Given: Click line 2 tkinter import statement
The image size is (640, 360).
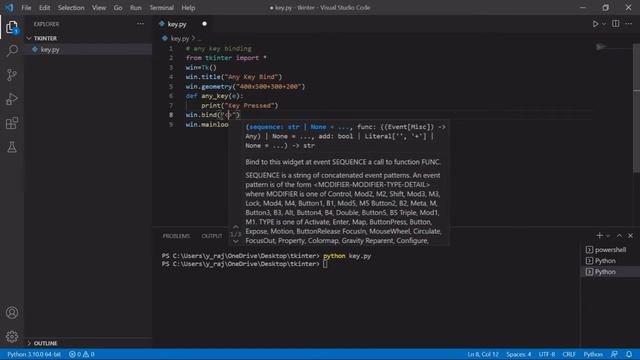Looking at the screenshot, I should tap(226, 58).
